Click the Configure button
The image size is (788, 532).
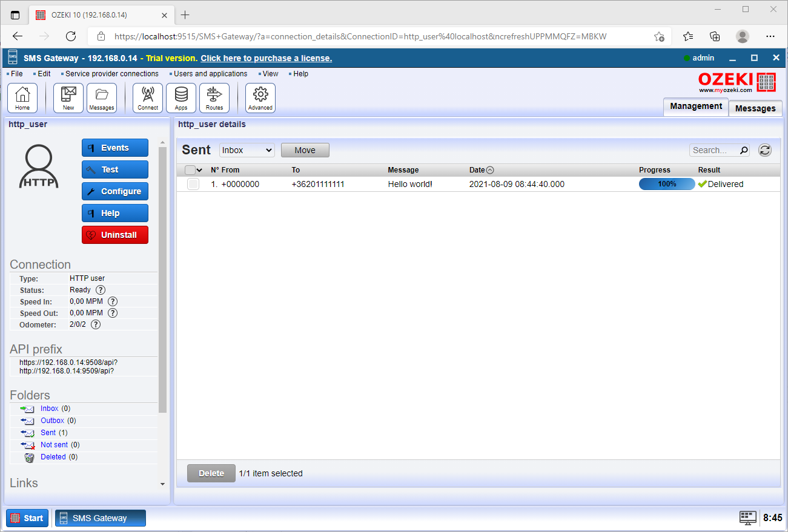coord(115,191)
